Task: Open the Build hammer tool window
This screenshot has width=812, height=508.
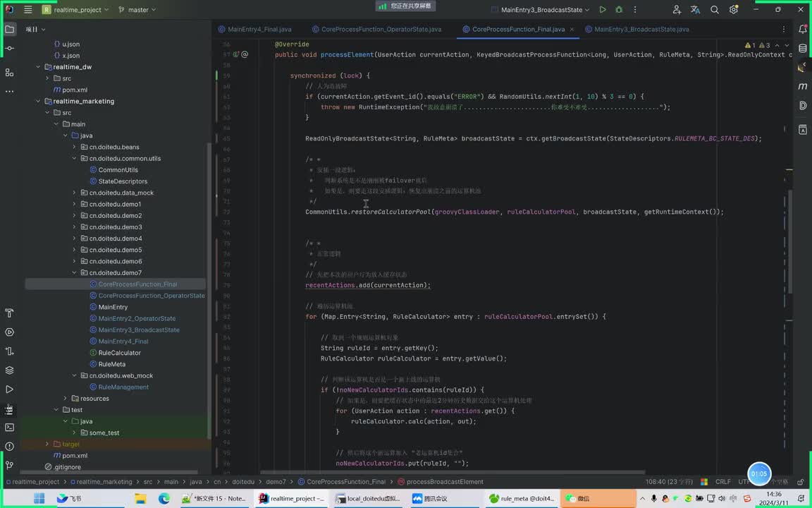Action: point(9,313)
